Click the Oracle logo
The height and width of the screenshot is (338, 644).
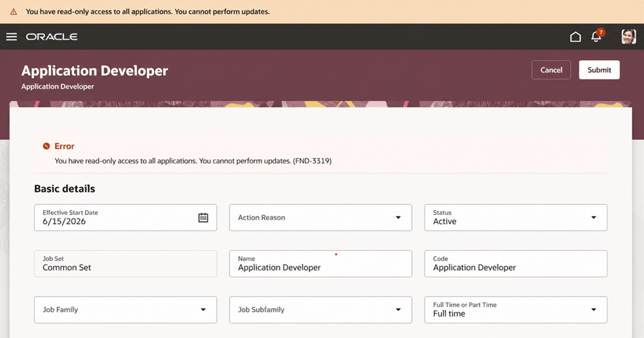pyautogui.click(x=52, y=37)
